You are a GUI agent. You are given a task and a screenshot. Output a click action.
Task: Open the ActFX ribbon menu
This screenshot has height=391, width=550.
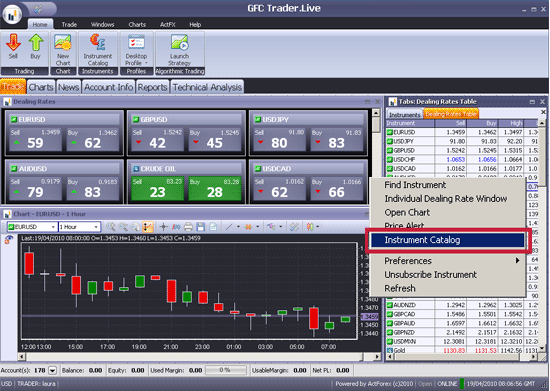(x=167, y=25)
